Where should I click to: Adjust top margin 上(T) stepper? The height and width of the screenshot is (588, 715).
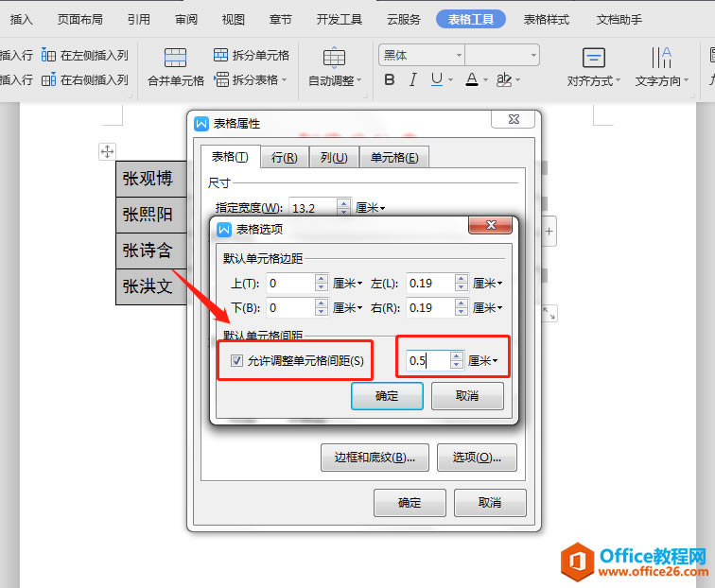coord(322,284)
